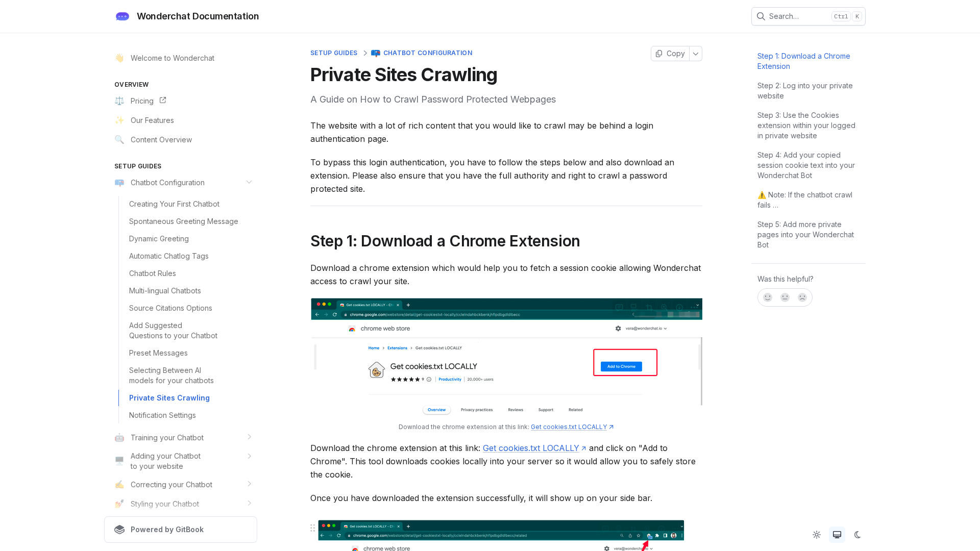Switch to dark theme
The image size is (980, 551).
point(857,535)
